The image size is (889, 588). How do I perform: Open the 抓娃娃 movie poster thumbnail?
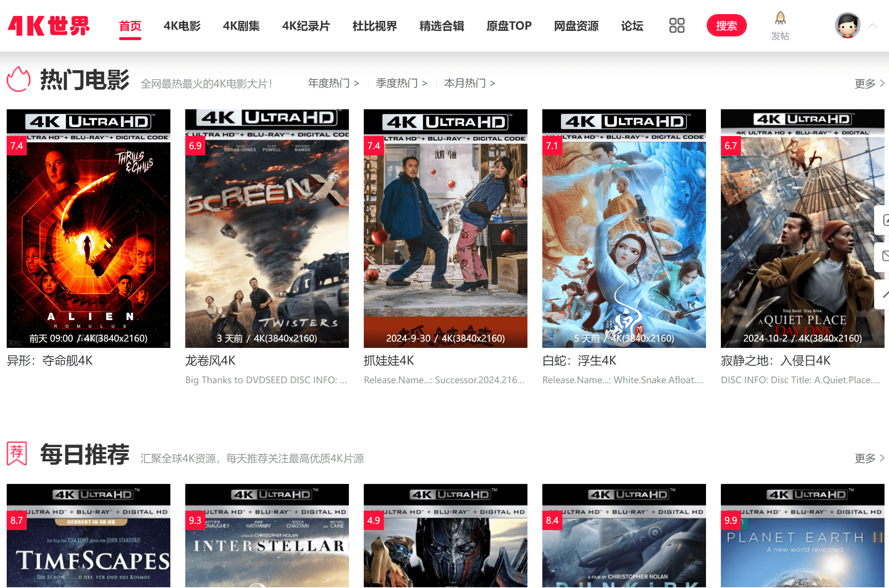[x=446, y=228]
